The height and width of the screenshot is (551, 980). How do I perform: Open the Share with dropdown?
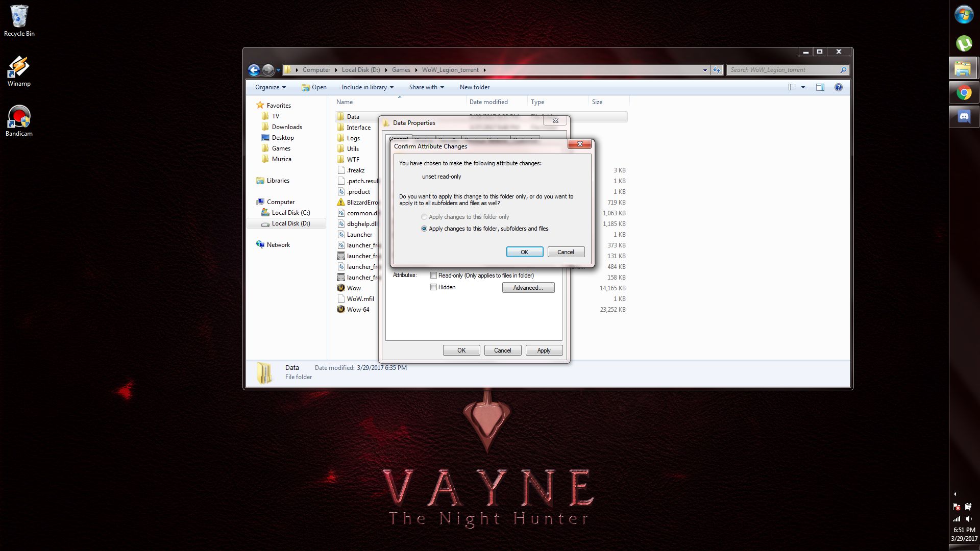pos(426,87)
